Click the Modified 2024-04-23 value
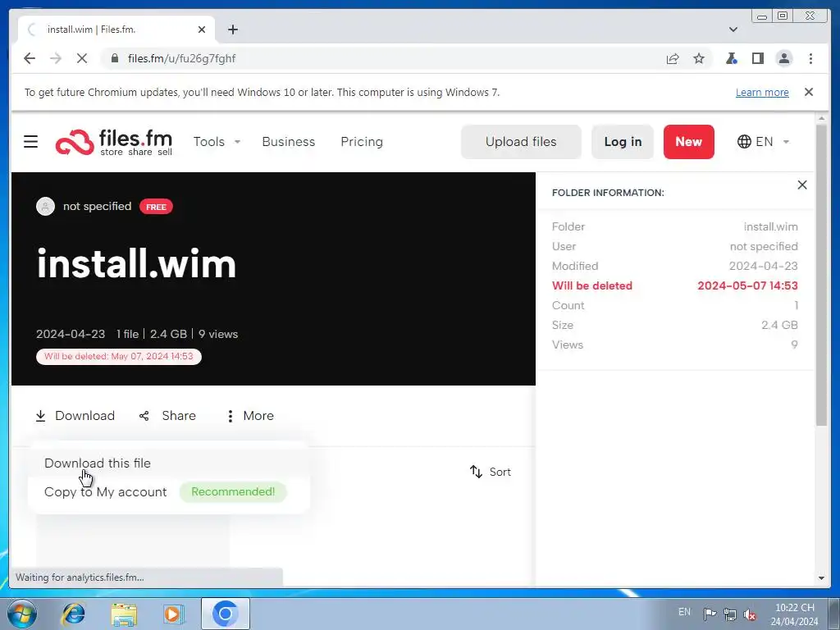This screenshot has width=840, height=630. pos(764,266)
